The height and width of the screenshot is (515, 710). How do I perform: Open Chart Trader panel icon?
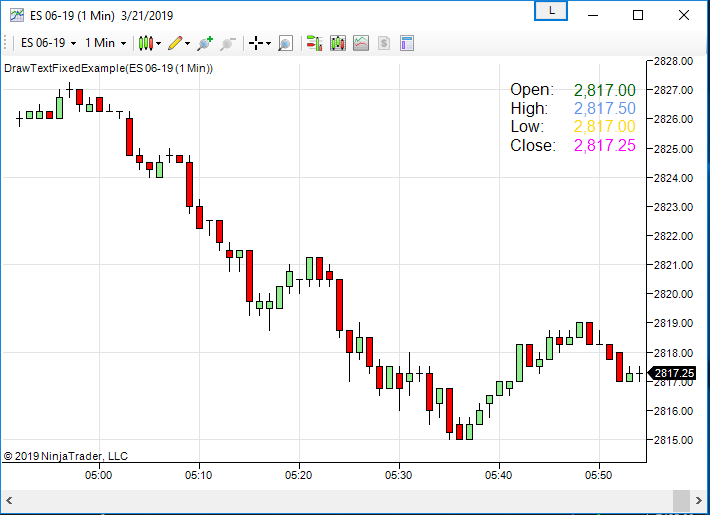[x=314, y=43]
